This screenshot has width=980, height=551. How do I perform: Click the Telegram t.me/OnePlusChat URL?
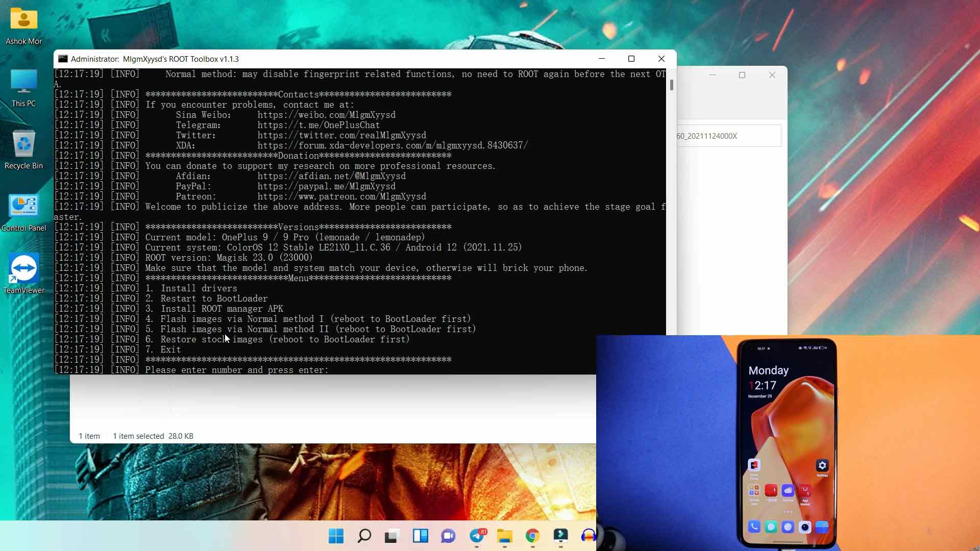point(318,125)
